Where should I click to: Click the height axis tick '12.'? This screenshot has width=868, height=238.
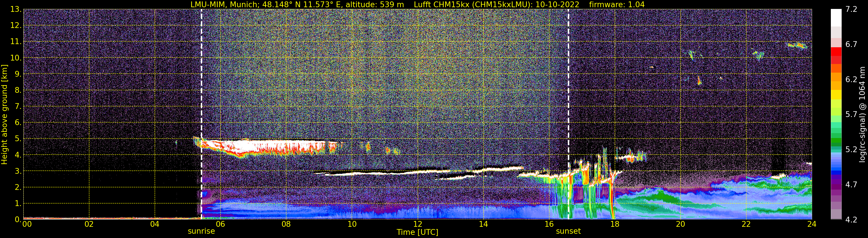(16, 26)
